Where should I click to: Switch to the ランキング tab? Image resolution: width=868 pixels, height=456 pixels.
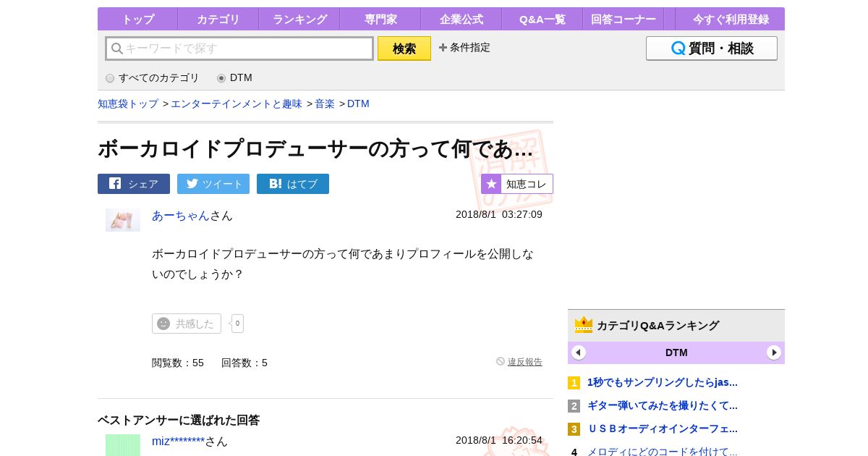click(299, 20)
